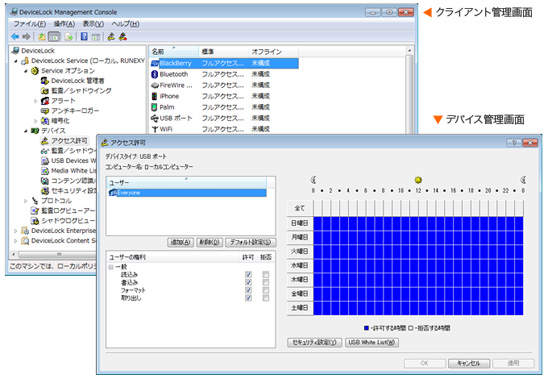548x387 pixels.
Task: Check 拒否 checkbox for フォーマット
Action: click(x=266, y=290)
